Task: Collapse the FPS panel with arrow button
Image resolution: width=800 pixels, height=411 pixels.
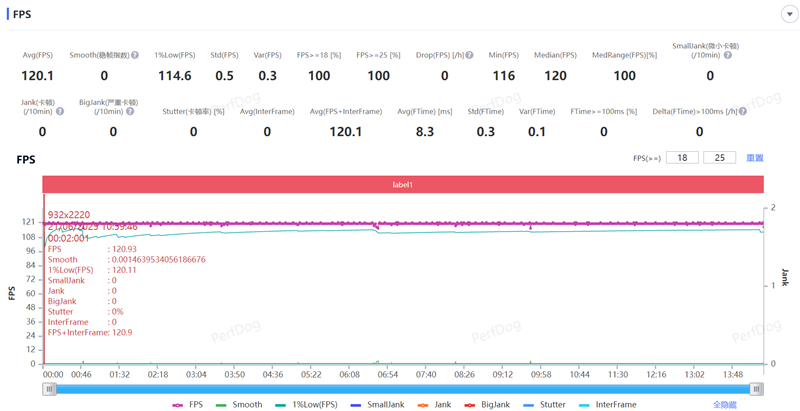Action: (x=788, y=14)
